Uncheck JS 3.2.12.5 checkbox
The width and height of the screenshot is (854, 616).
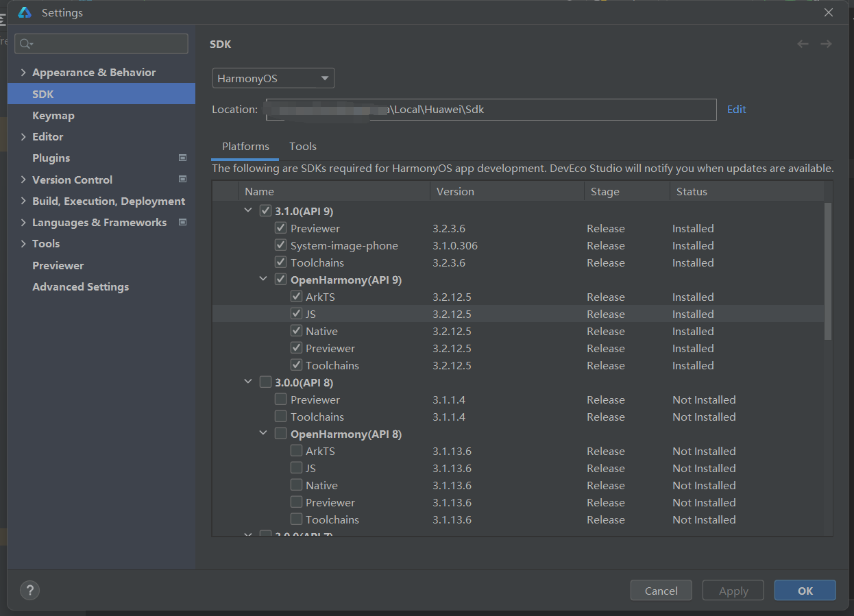(x=296, y=314)
